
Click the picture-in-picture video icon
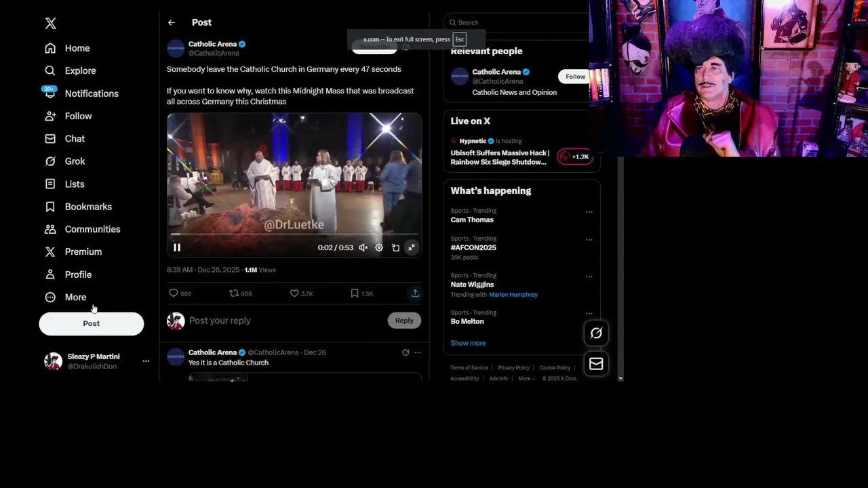(x=395, y=247)
